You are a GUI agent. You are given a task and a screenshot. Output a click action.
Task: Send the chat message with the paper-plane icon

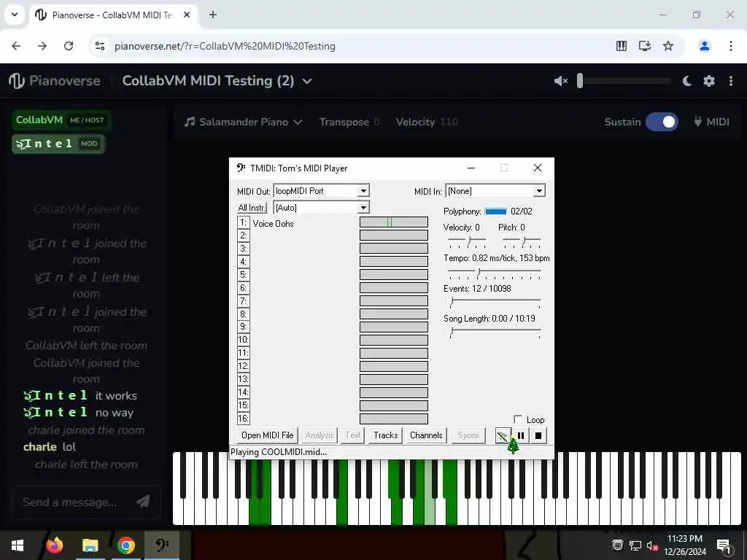(143, 501)
